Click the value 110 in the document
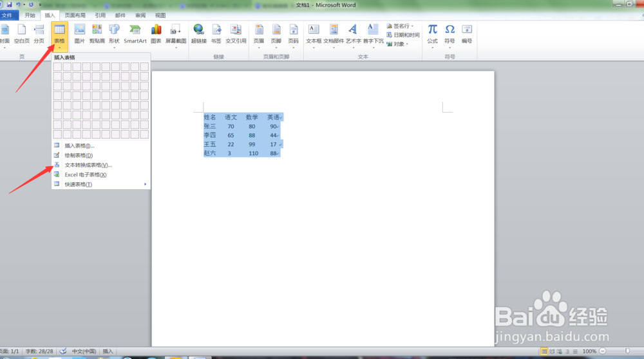 point(253,153)
